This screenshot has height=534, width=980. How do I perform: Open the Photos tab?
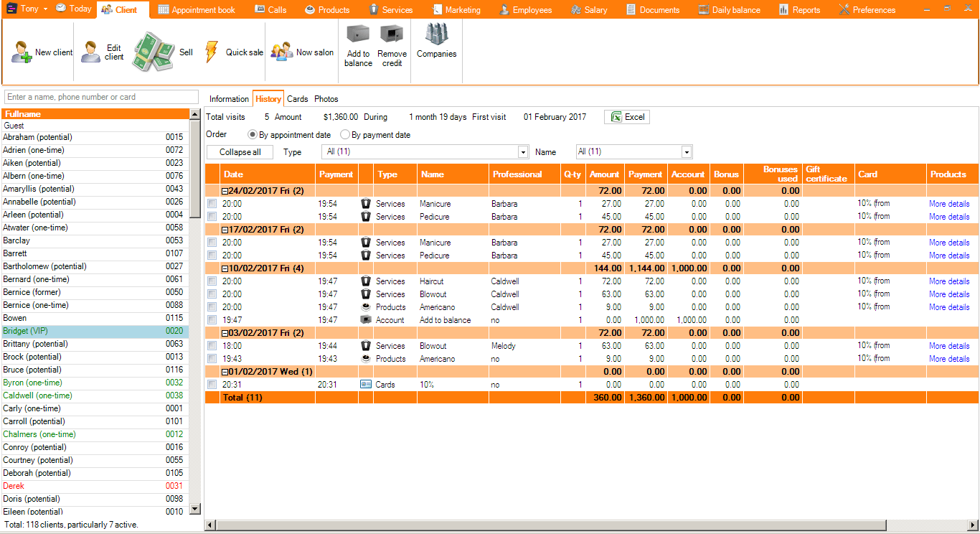(326, 99)
